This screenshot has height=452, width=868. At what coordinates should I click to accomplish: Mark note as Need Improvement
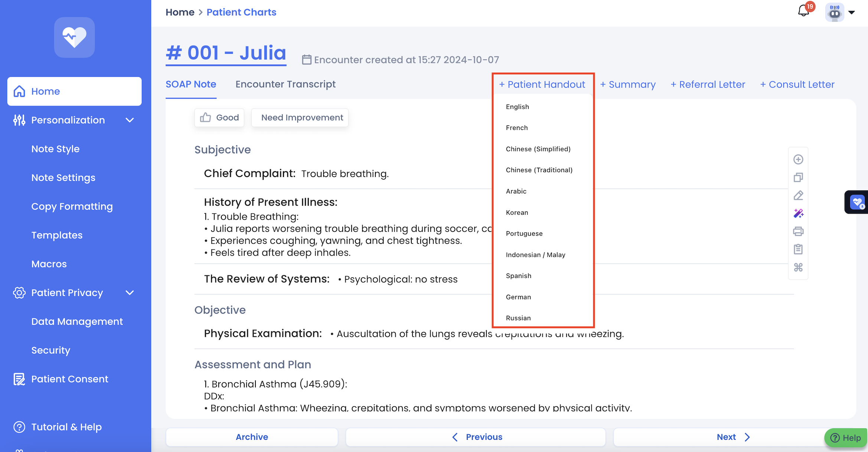[300, 118]
